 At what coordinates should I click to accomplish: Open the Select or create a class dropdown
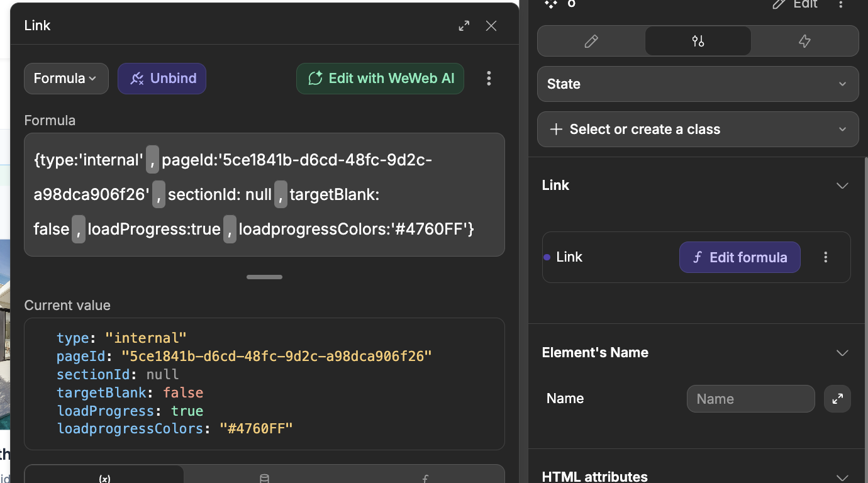click(x=698, y=130)
